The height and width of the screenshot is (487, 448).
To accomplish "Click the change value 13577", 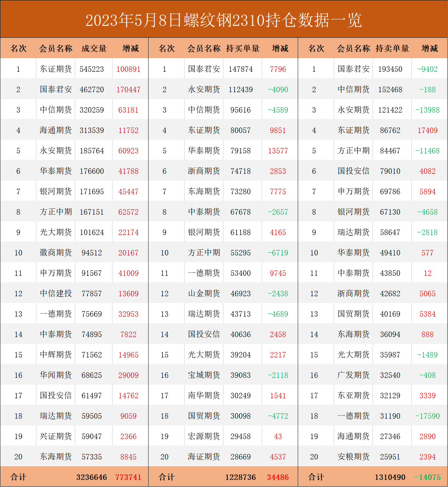I will pyautogui.click(x=278, y=151).
